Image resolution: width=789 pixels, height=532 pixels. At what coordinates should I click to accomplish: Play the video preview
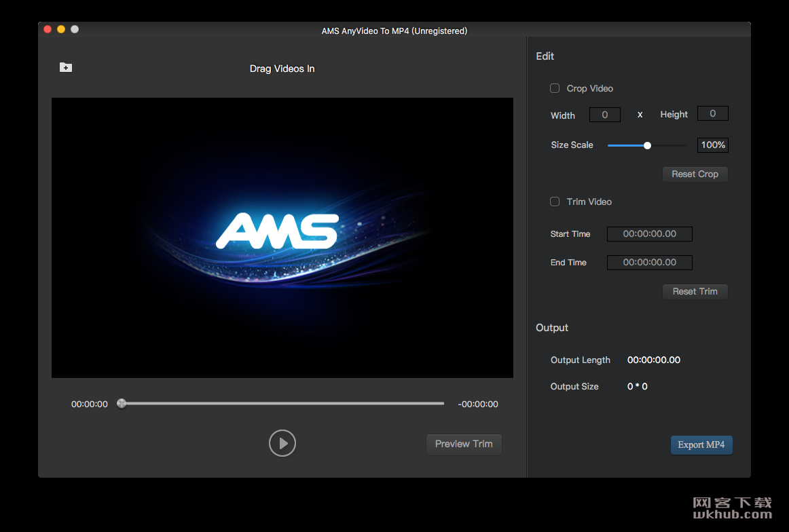282,443
